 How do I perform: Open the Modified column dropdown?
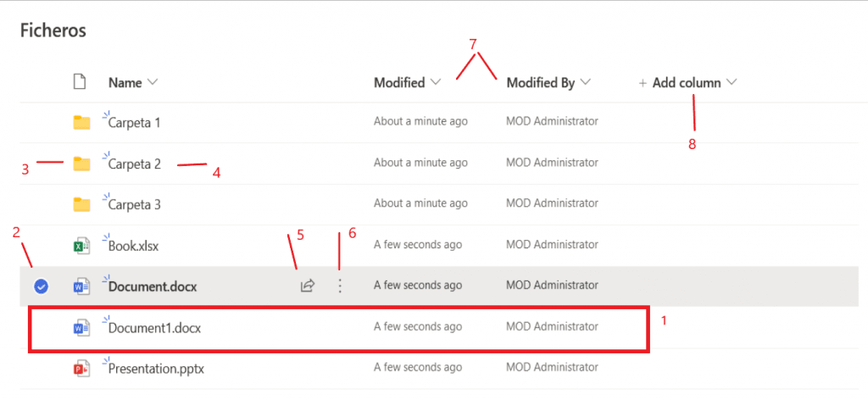436,82
